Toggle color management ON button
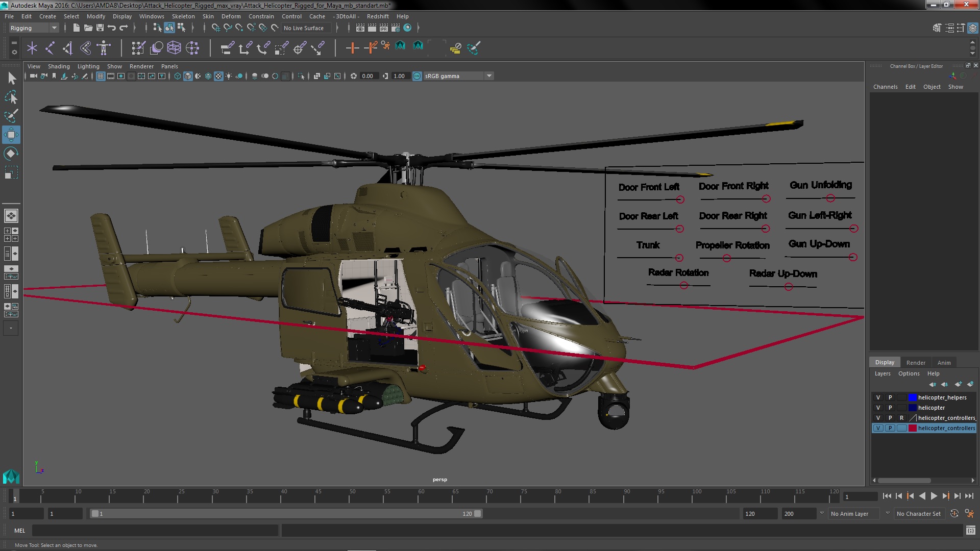Screen dimensions: 980x551 (417, 76)
